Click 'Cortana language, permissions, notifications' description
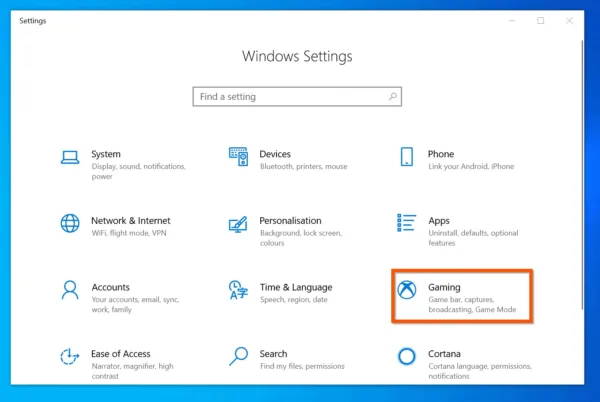The width and height of the screenshot is (600, 402). coord(480,371)
